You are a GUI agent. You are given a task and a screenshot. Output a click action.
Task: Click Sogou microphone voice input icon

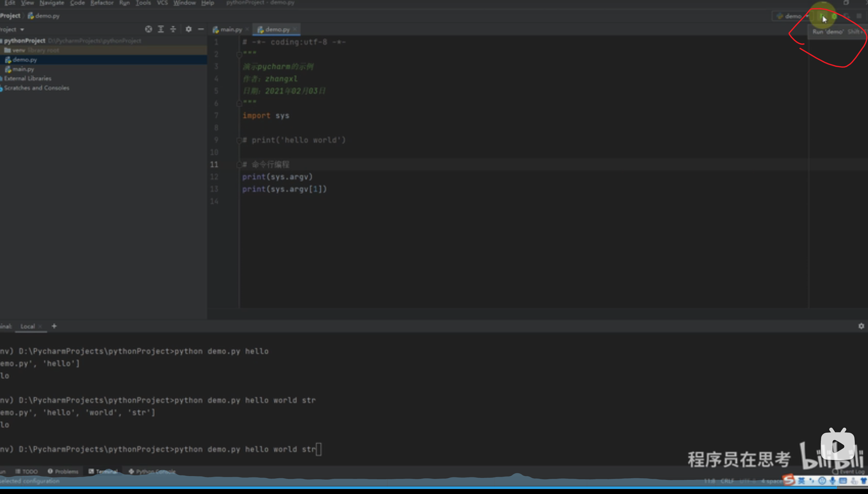click(x=833, y=480)
